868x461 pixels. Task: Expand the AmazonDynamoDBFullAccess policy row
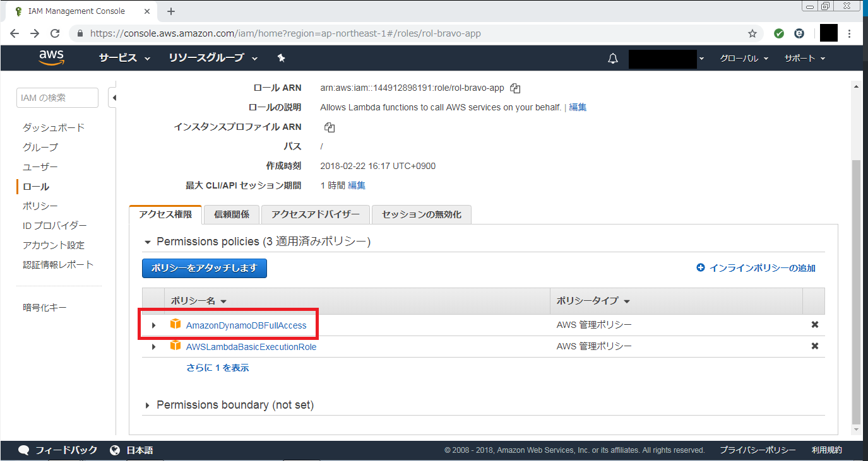tap(153, 325)
